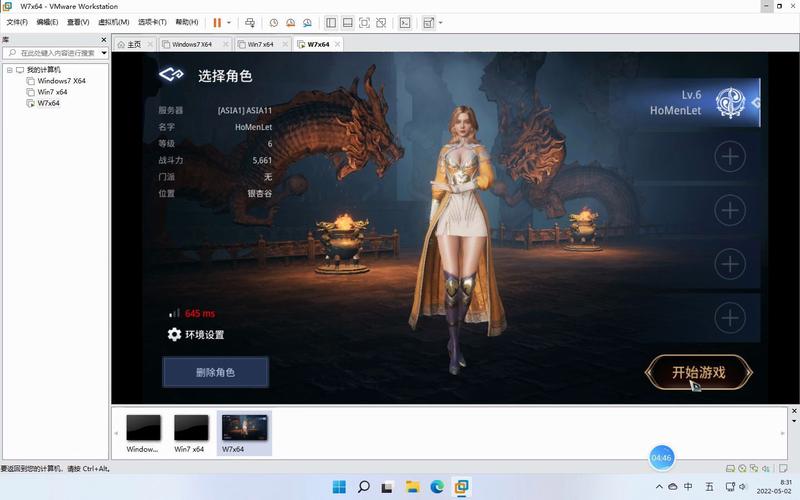Open the 文件(F) menu
The width and height of the screenshot is (800, 500).
coord(17,22)
